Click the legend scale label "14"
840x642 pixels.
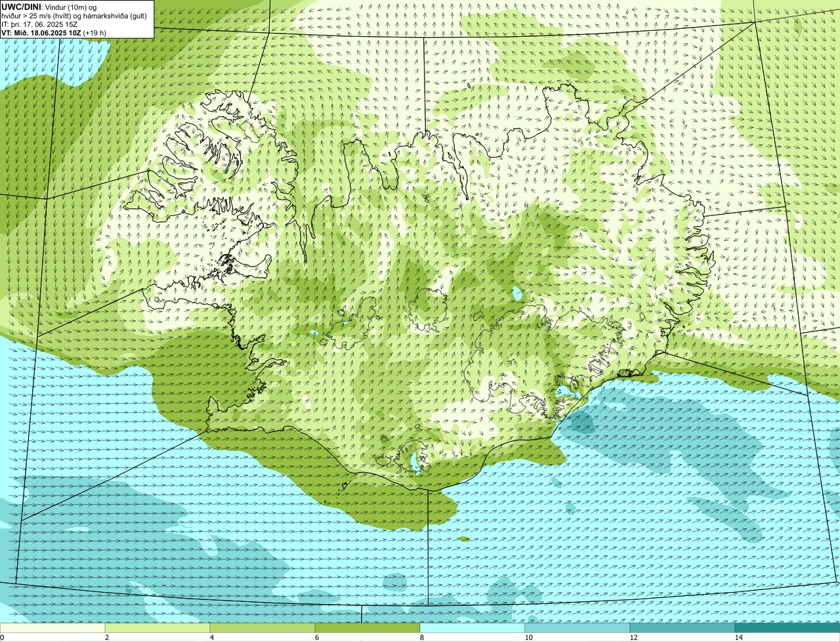738,637
